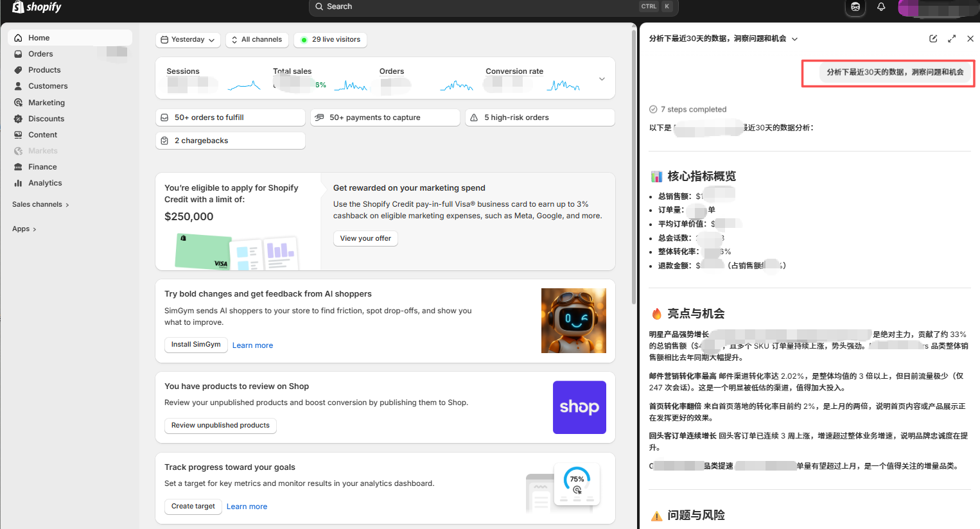Image resolution: width=980 pixels, height=529 pixels.
Task: Expand the Sidekick panel to full screen
Action: (x=952, y=39)
